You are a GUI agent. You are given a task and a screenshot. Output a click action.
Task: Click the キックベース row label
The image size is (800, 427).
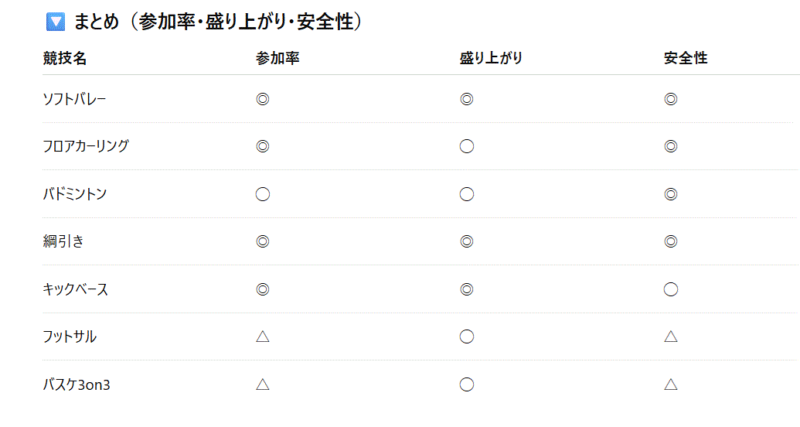point(76,289)
